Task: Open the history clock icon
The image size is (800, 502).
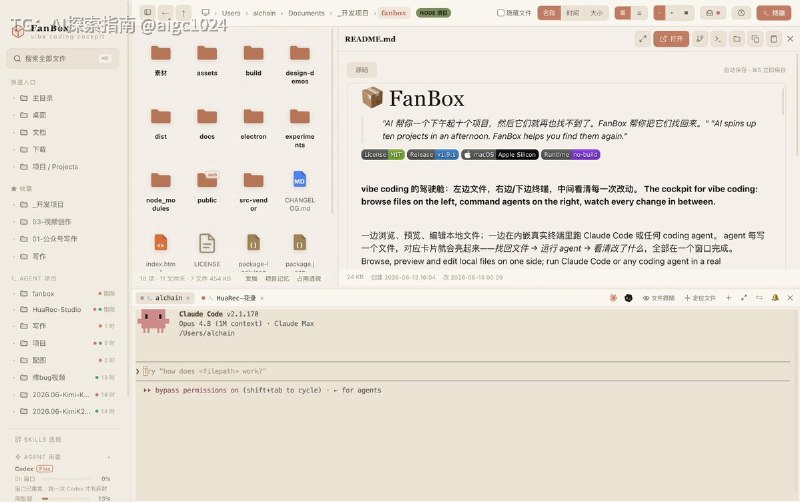Action: coord(741,13)
